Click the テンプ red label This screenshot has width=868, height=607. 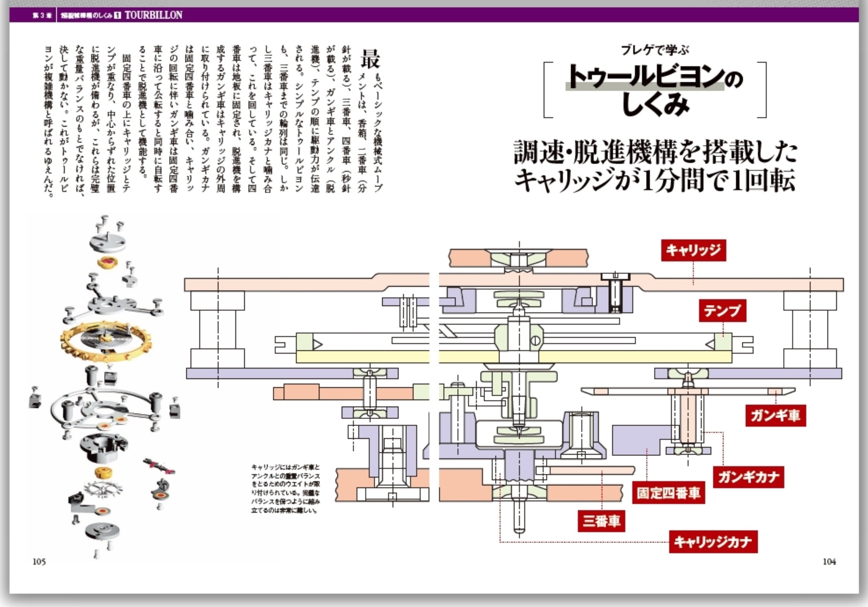[x=722, y=311]
